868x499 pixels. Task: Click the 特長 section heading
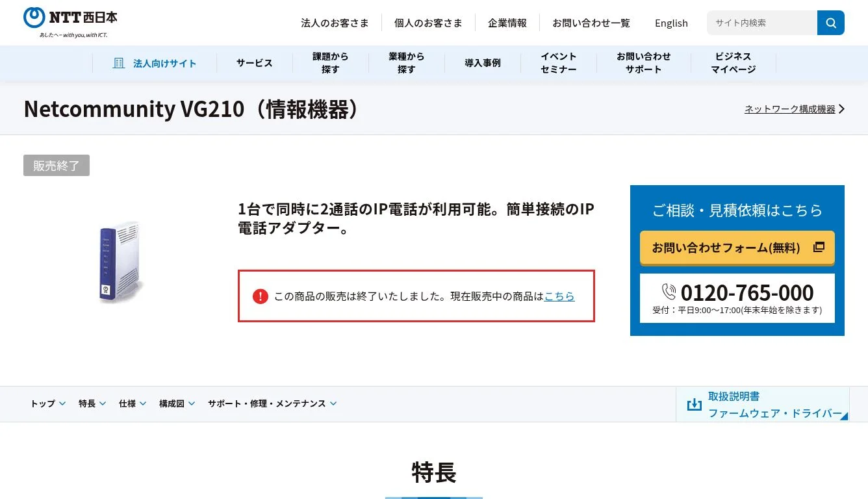tap(434, 472)
